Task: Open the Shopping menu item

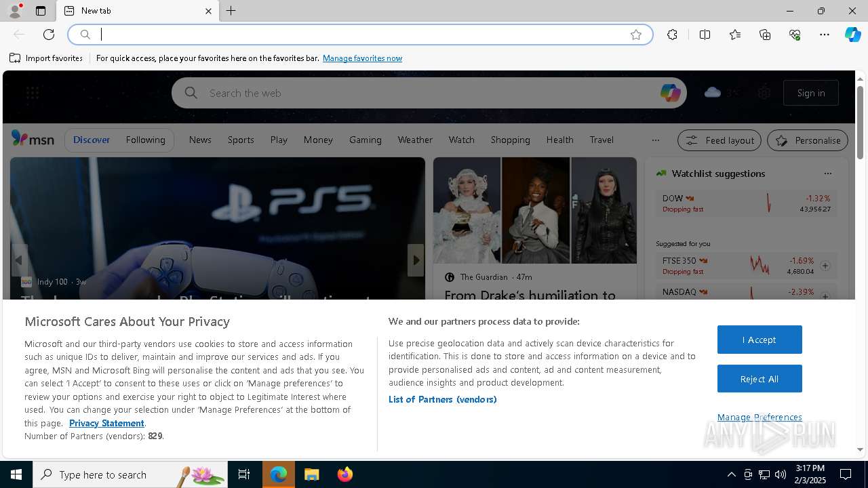Action: click(x=510, y=140)
